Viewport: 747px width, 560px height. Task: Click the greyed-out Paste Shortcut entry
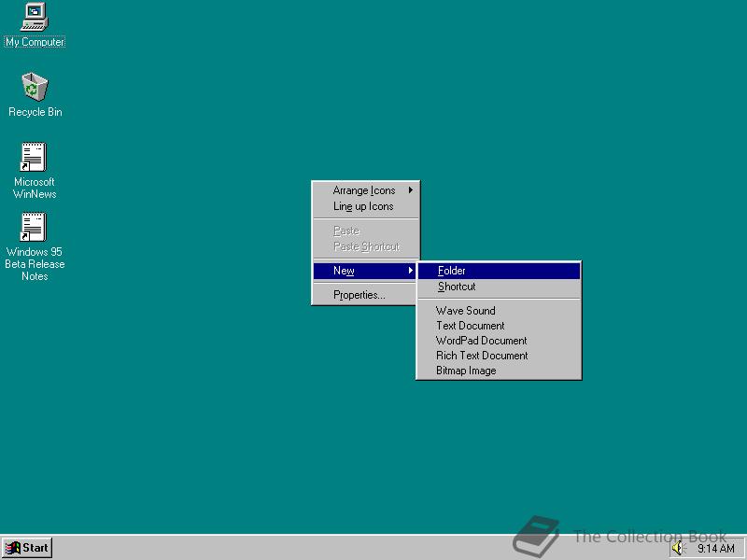(x=366, y=246)
